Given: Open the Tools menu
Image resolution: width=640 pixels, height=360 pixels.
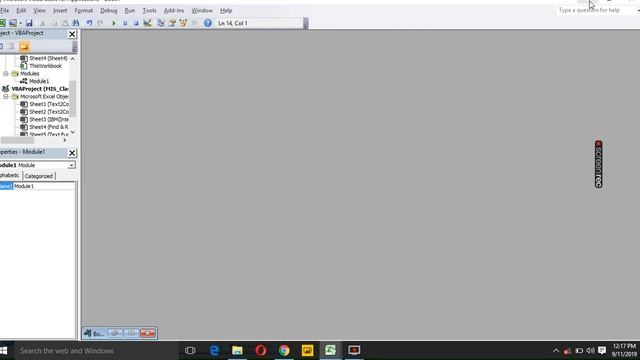Looking at the screenshot, I should point(149,11).
